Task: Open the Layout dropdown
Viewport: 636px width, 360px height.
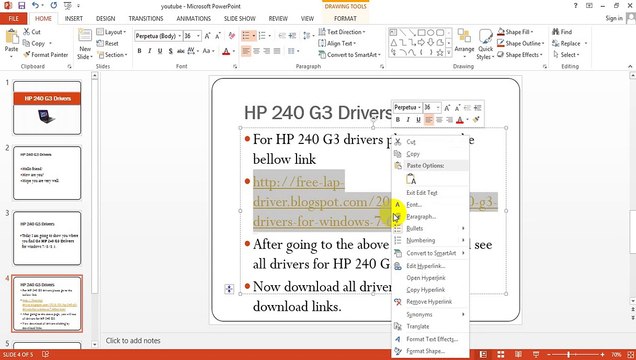Action: pos(111,32)
